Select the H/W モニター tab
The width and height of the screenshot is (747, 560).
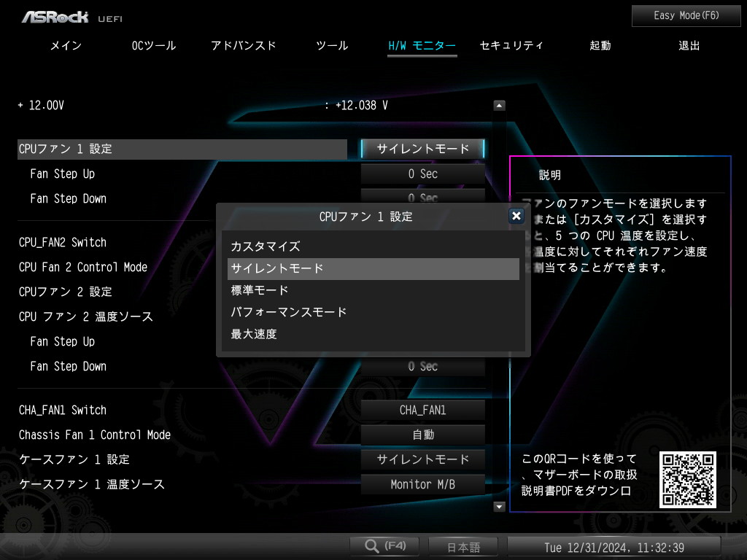coord(422,46)
